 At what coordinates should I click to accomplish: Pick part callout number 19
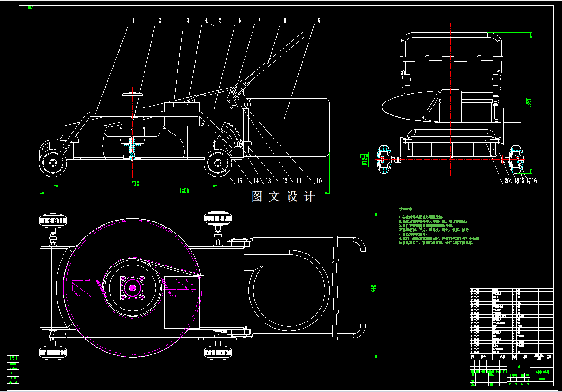516,181
